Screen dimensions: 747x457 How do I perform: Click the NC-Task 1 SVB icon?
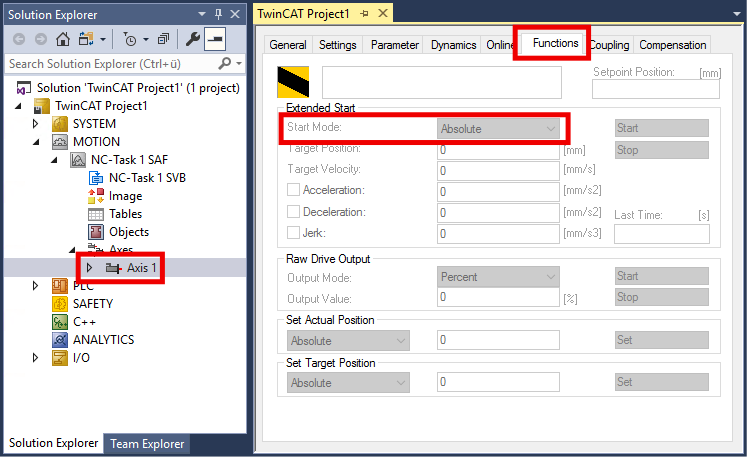point(96,178)
